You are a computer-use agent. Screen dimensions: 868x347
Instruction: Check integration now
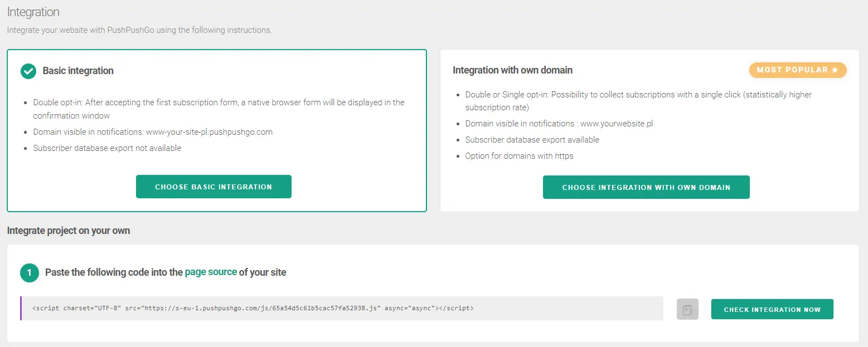point(772,309)
